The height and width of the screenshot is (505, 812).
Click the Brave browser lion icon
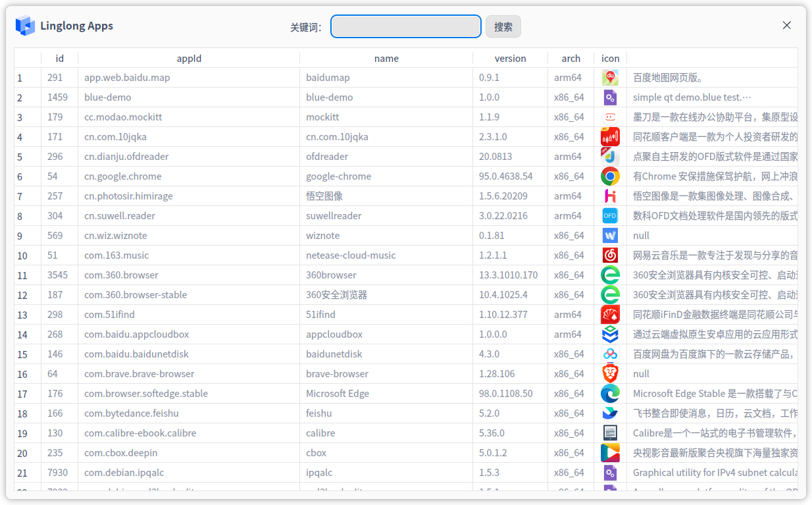pos(610,374)
